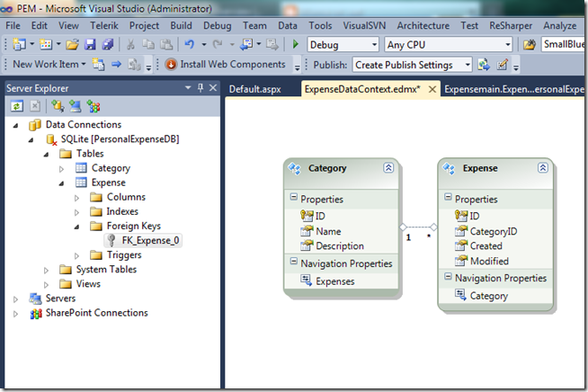Viewport: 588px width, 392px height.
Task: Expand the Columns folder
Action: pyautogui.click(x=76, y=198)
